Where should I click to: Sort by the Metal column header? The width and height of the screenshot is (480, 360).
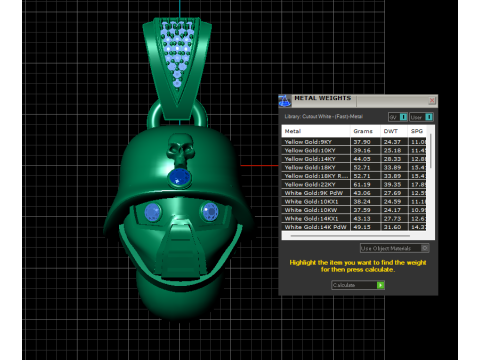(316, 131)
